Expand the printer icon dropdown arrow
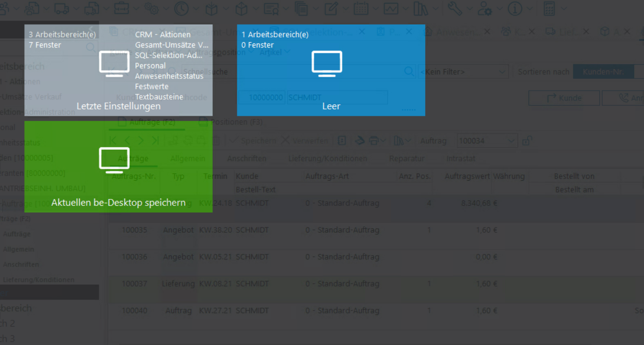 tap(383, 141)
